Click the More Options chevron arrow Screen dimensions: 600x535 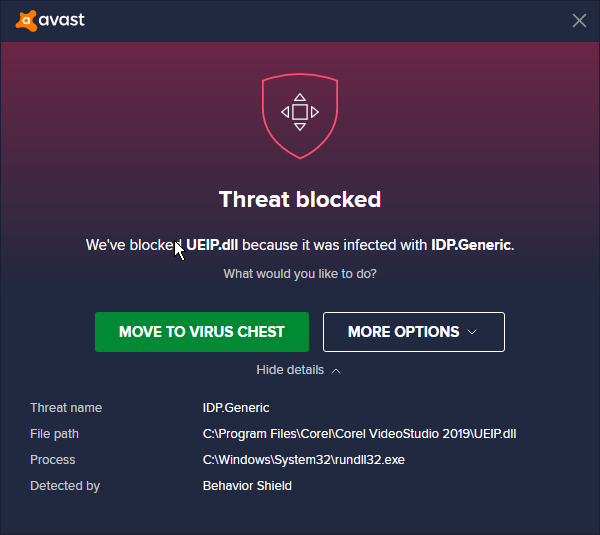tap(472, 332)
